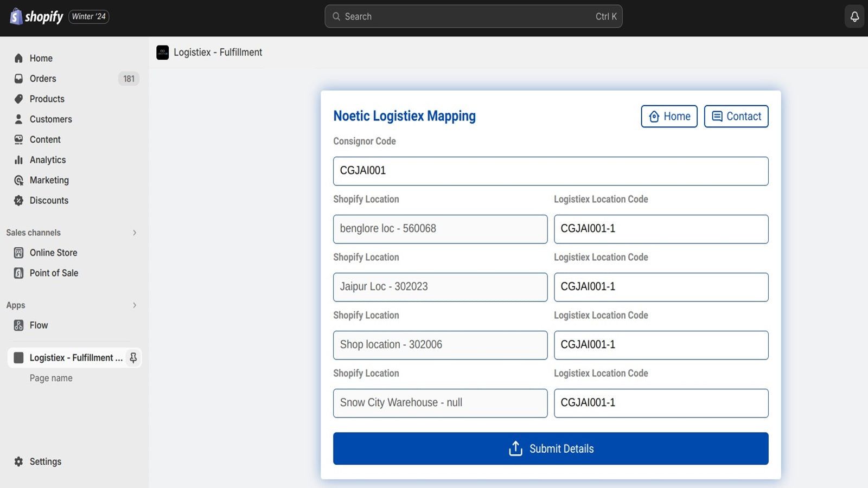Open Customers from the sidebar
This screenshot has height=488, width=868.
[75, 119]
